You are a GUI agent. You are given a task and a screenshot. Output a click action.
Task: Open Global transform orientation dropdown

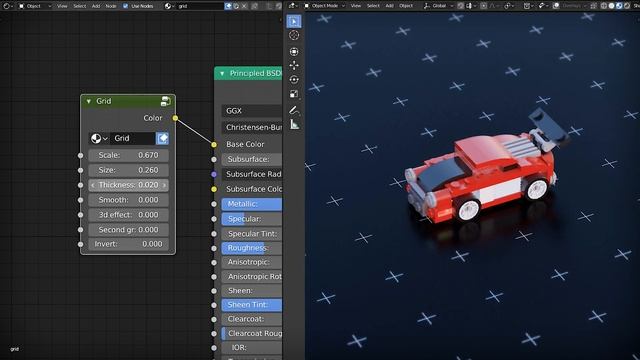tap(437, 6)
